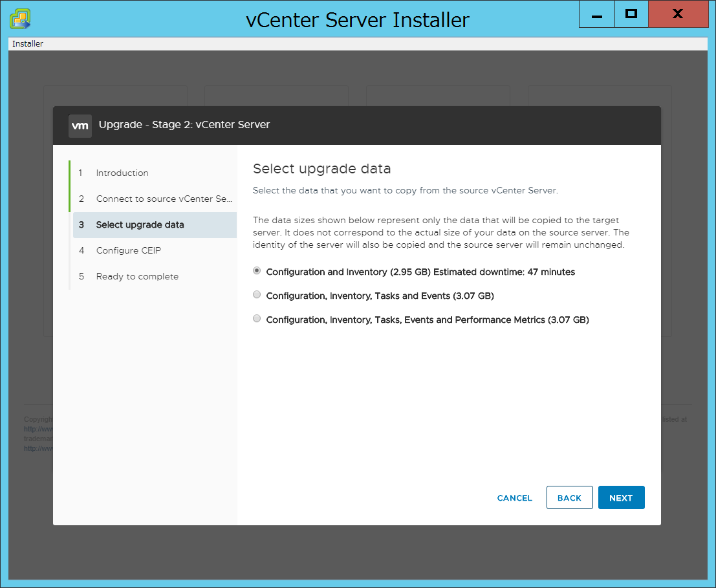Image resolution: width=716 pixels, height=588 pixels.
Task: Click 'Upgrade - Stage 2: vCenter Server' title
Action: pos(184,125)
